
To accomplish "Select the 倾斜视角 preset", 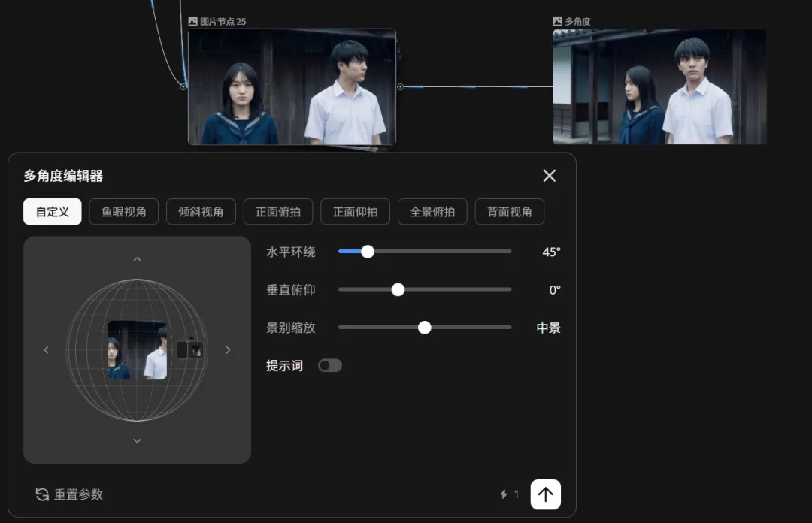I will coord(201,211).
